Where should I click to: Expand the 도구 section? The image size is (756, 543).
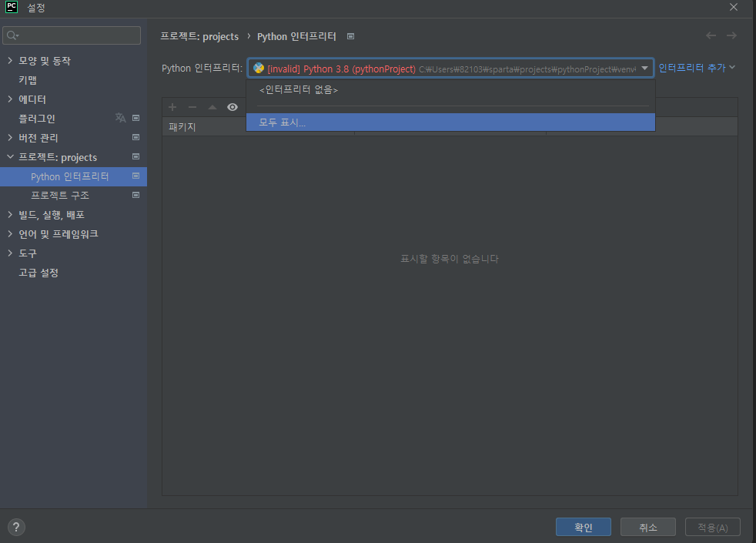[10, 253]
